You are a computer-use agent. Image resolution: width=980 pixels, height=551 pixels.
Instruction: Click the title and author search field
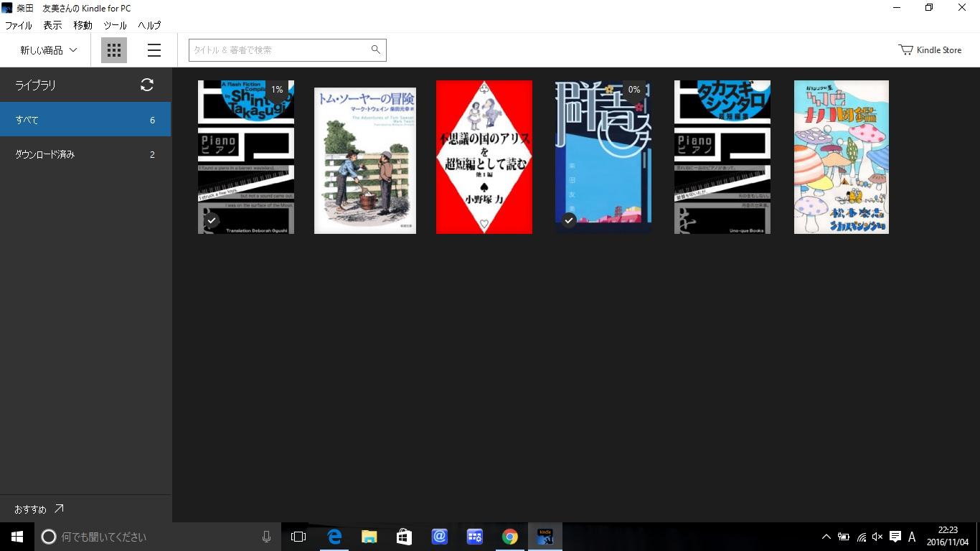pos(278,50)
